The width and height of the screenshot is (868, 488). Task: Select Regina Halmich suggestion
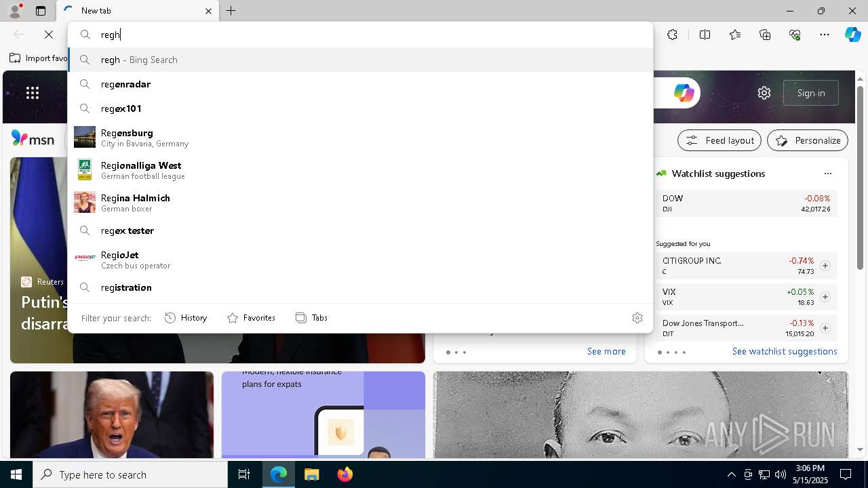coord(360,203)
